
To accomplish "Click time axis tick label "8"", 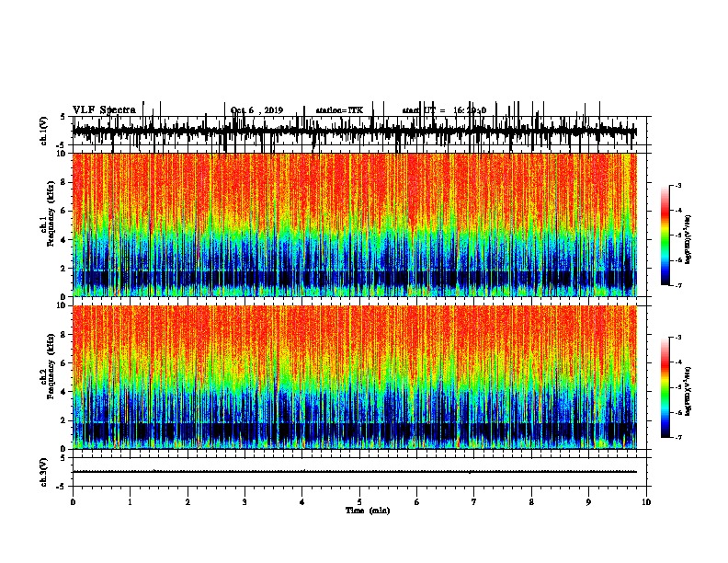I will [x=531, y=502].
